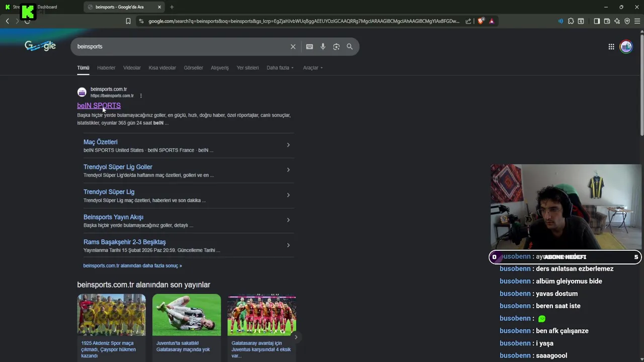Click the browser URL address bar
This screenshot has height=362, width=644.
click(x=304, y=21)
